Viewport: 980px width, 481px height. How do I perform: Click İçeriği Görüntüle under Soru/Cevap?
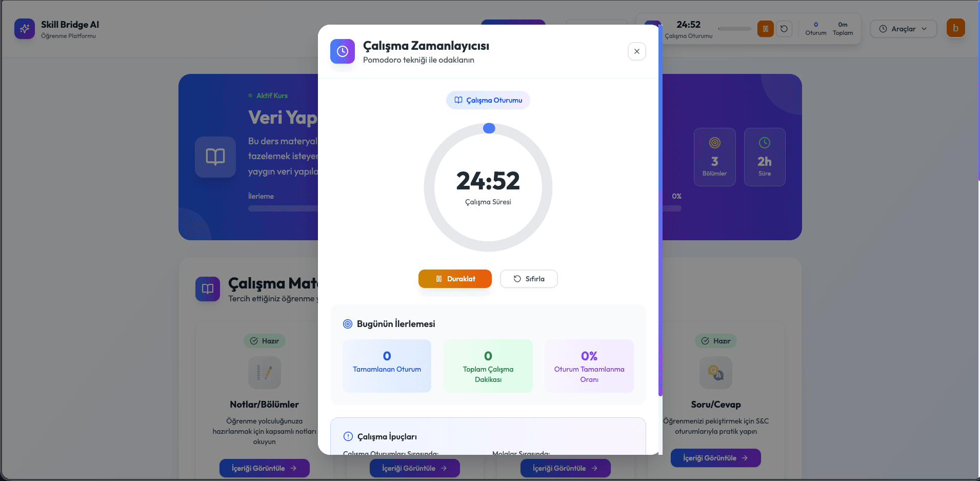coord(715,458)
